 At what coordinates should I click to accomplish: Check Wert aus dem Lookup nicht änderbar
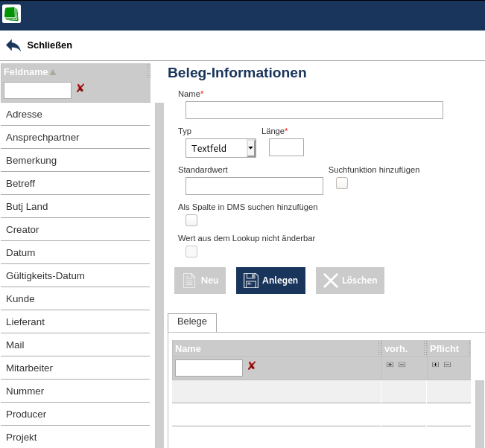click(191, 252)
